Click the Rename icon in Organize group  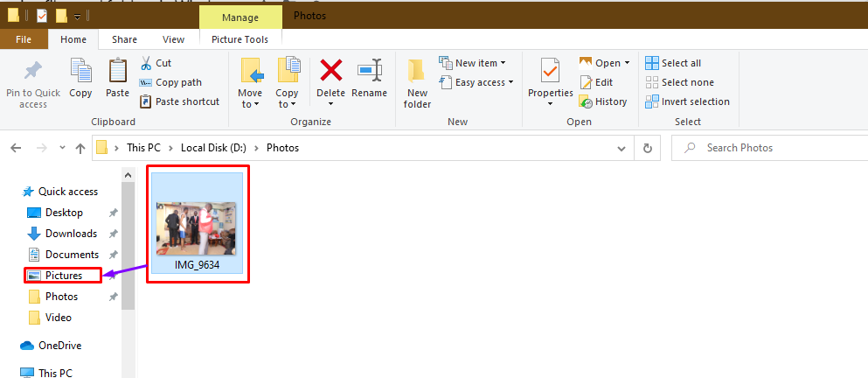click(x=369, y=72)
